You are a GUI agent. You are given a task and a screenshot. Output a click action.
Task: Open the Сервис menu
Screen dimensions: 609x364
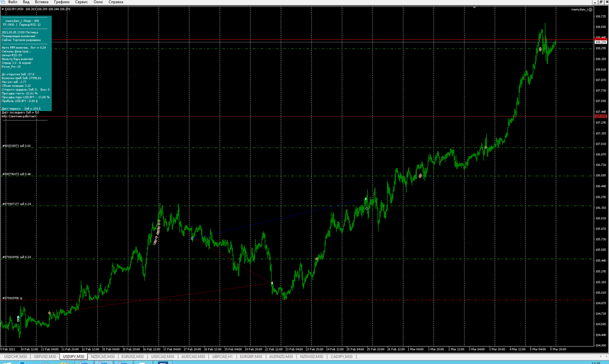tap(81, 2)
